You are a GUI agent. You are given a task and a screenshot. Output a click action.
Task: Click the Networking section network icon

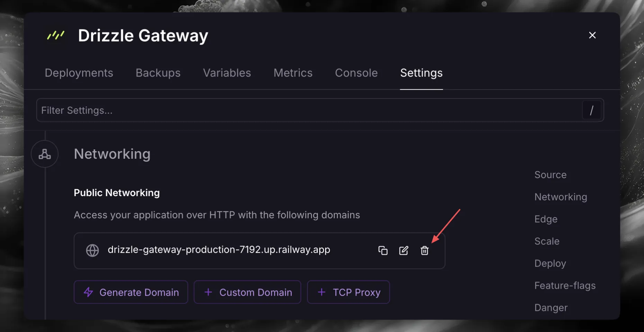click(45, 154)
